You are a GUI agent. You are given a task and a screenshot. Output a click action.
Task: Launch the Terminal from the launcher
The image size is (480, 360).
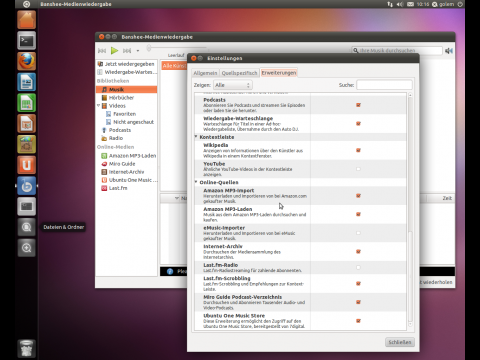point(27,41)
